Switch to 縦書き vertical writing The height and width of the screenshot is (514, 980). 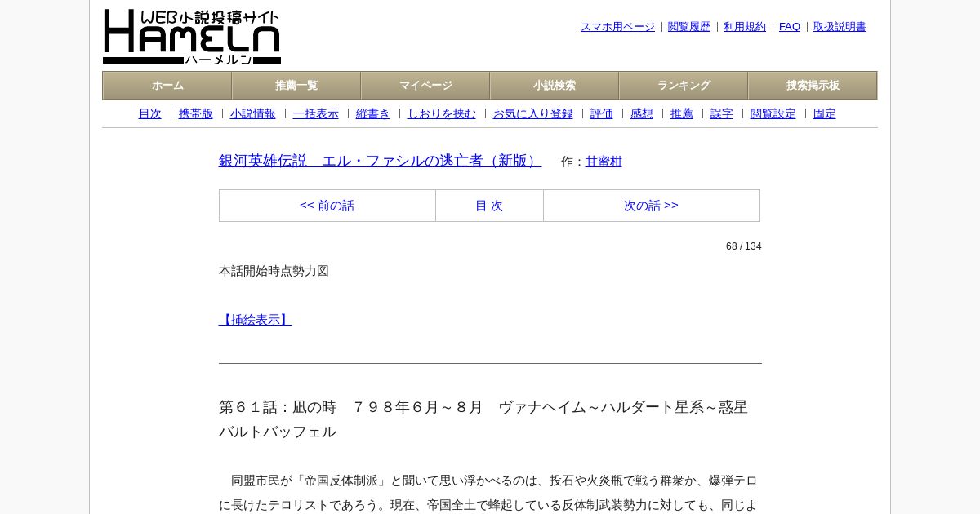click(x=373, y=113)
